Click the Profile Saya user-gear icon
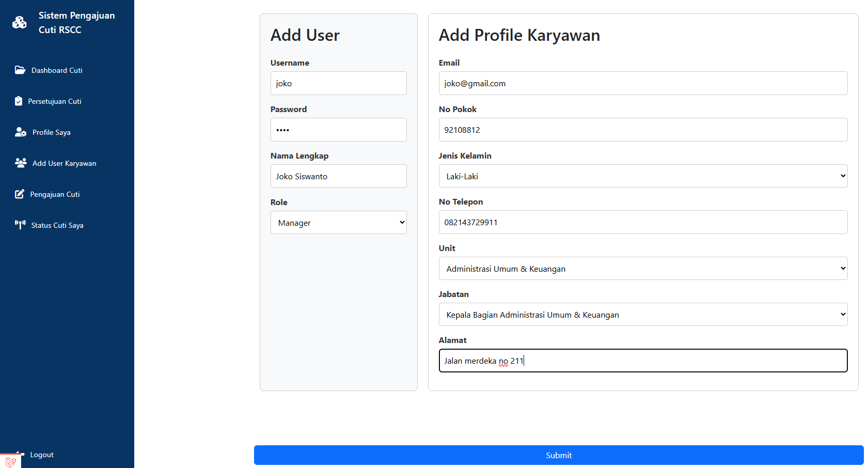Image resolution: width=868 pixels, height=468 pixels. click(21, 132)
